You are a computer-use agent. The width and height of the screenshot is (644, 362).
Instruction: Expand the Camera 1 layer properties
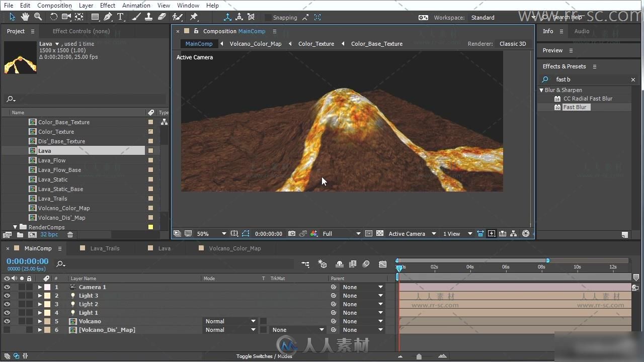point(40,287)
